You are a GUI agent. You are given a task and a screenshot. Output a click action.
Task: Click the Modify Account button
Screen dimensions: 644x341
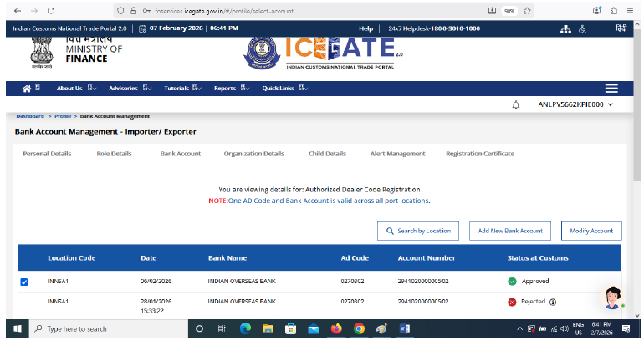tap(591, 231)
